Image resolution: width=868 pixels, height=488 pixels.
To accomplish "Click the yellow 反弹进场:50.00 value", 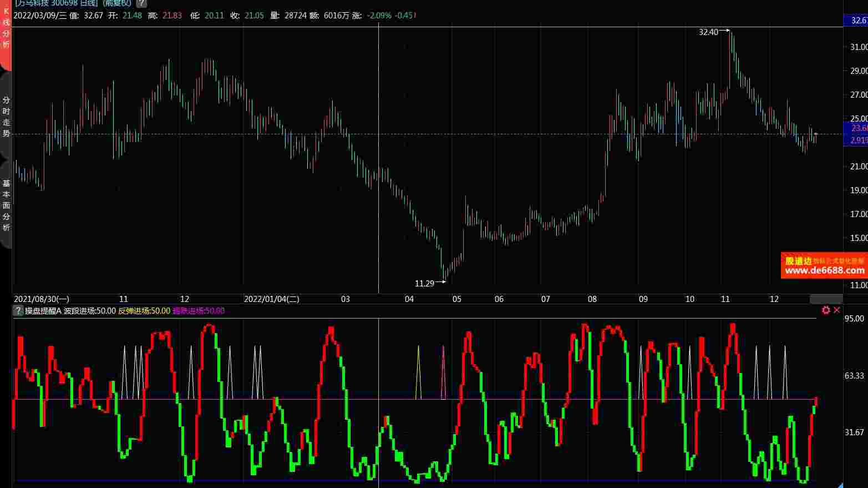I will coord(144,311).
